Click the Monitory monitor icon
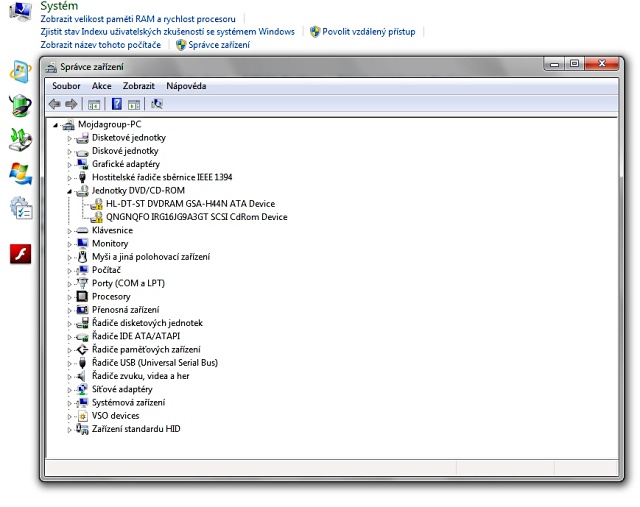The image size is (640, 507). tap(82, 243)
